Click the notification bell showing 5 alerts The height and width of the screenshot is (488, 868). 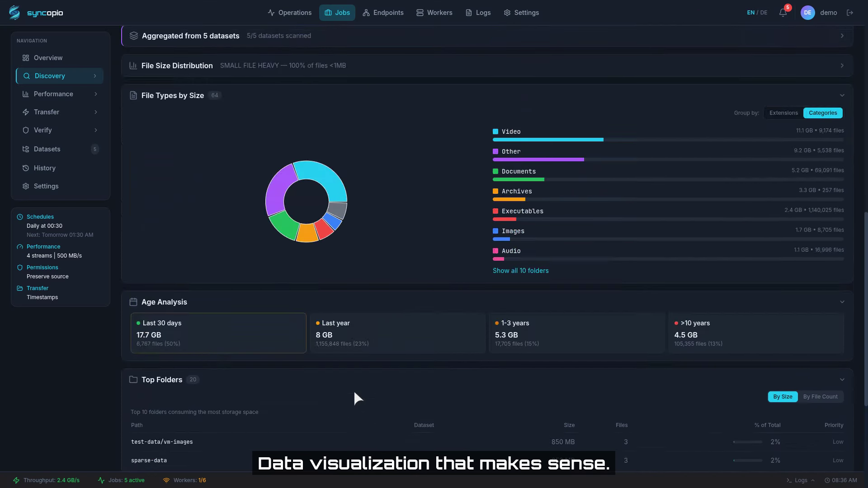783,13
